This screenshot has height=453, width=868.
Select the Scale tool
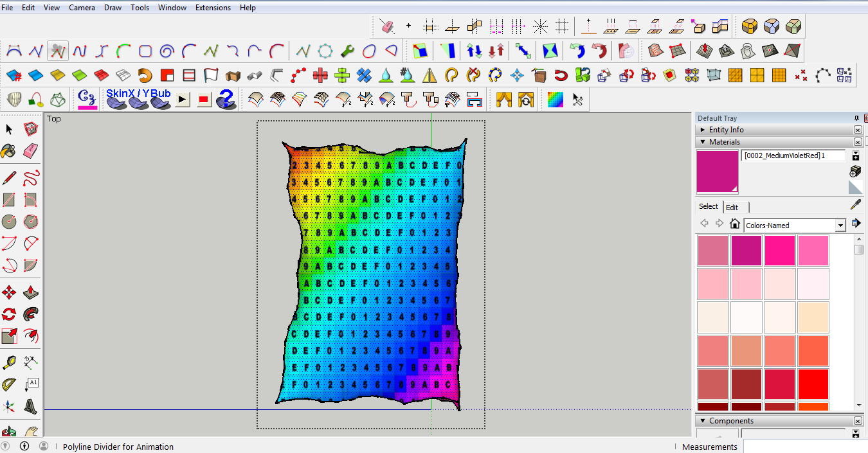(x=9, y=336)
